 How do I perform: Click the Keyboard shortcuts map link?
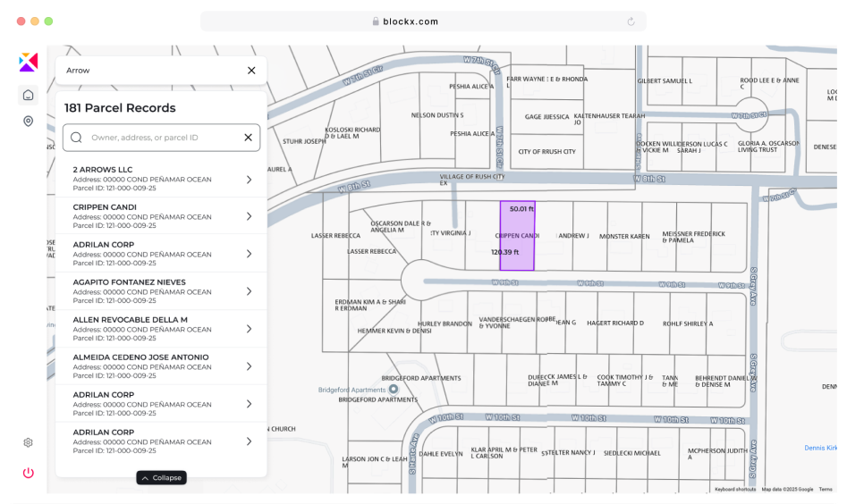pos(736,489)
